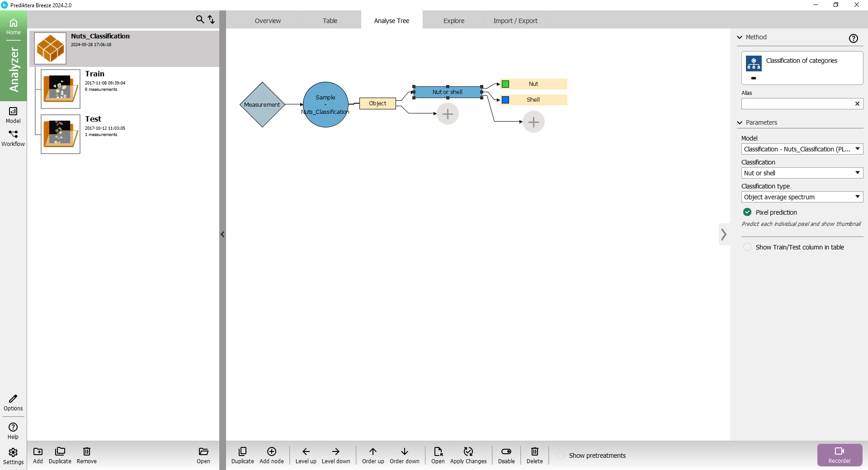This screenshot has width=868, height=470.
Task: Click the Alias text field
Action: click(797, 104)
